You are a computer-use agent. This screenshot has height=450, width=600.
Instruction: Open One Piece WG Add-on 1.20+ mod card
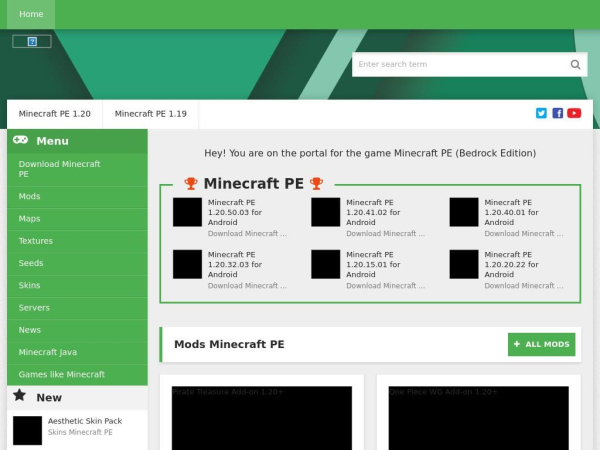(x=479, y=418)
